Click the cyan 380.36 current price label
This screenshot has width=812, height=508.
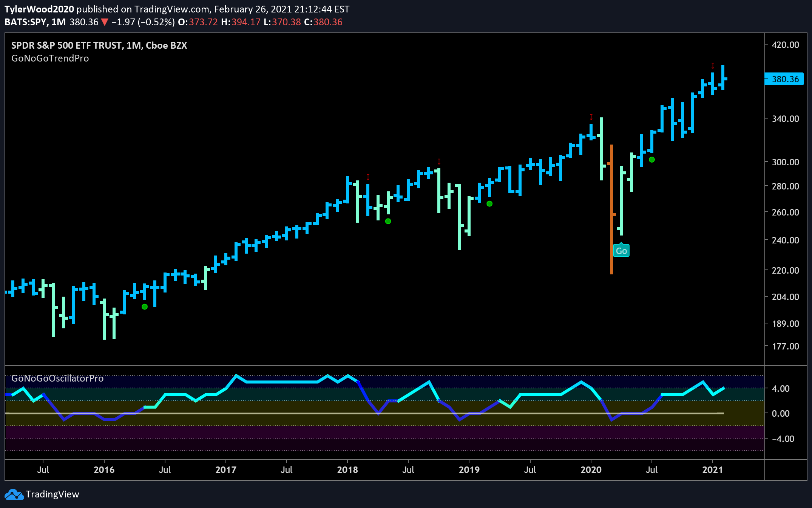784,79
